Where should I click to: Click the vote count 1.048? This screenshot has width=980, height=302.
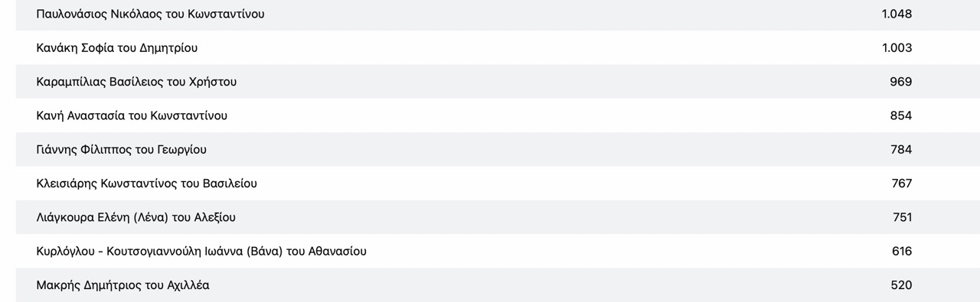897,14
